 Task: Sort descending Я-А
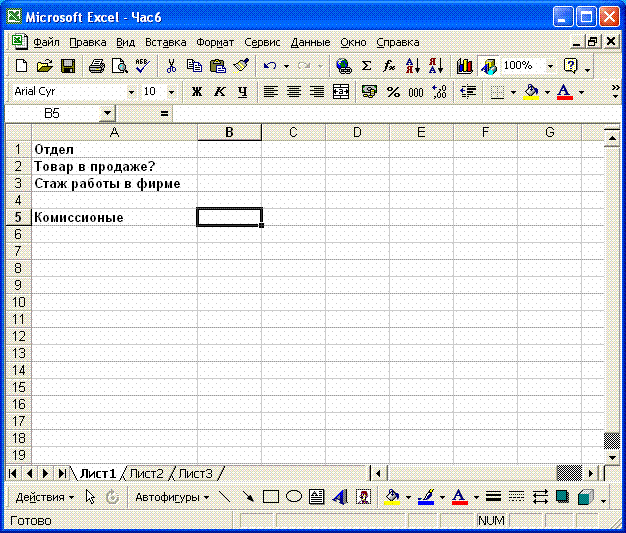tap(436, 65)
